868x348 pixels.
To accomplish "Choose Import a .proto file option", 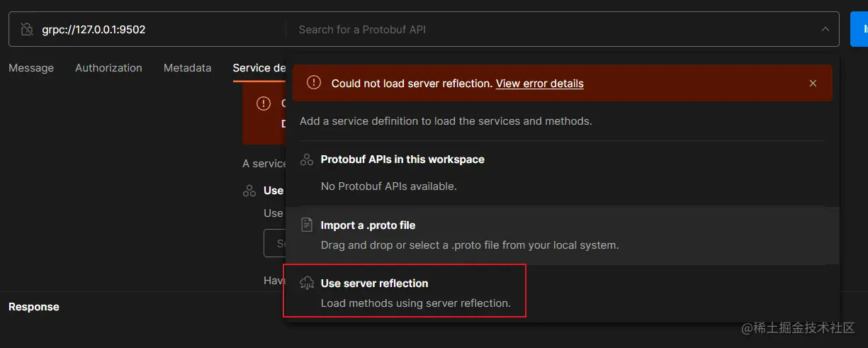I will click(x=368, y=225).
